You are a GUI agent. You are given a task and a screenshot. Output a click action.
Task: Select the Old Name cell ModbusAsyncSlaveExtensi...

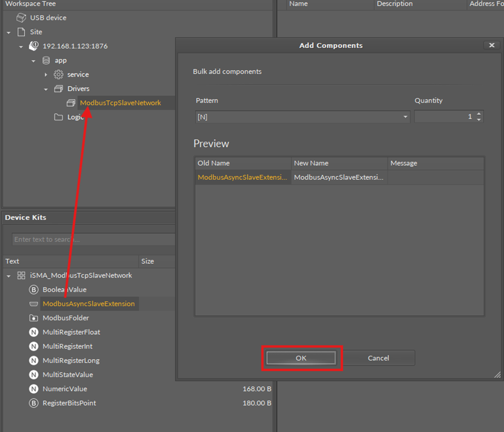point(243,177)
